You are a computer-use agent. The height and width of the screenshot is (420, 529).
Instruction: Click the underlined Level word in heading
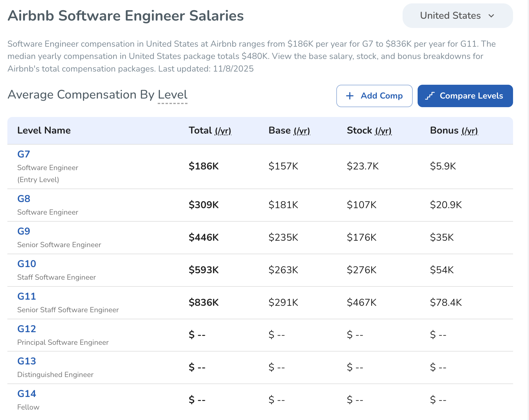(x=172, y=95)
